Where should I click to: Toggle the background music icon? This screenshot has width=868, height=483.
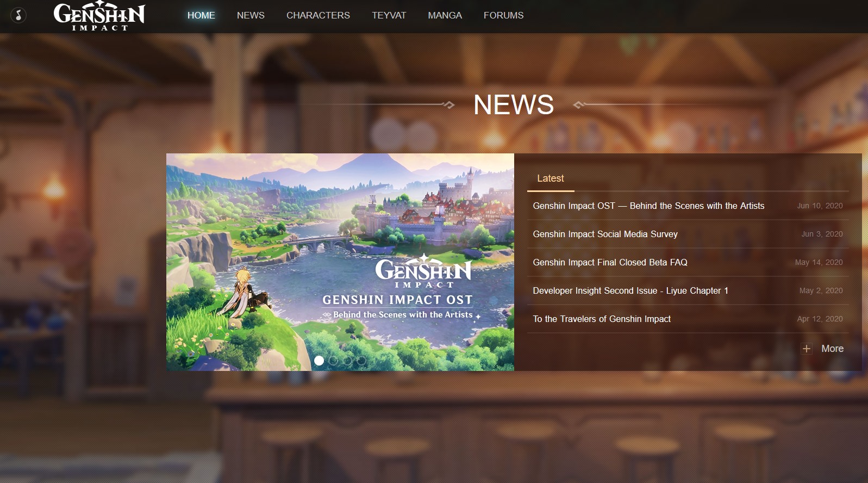18,15
